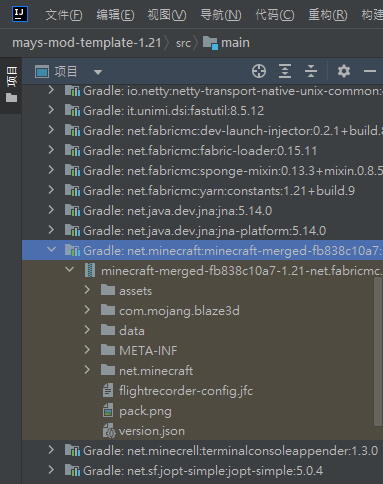Expand the jna-platform:5.14.0 library node
The height and width of the screenshot is (484, 383).
click(x=51, y=230)
